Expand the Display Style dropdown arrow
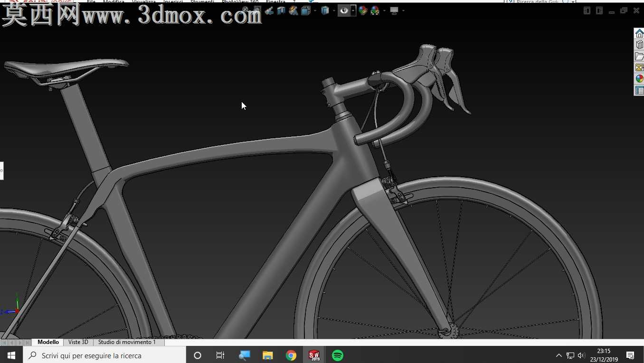 334,10
